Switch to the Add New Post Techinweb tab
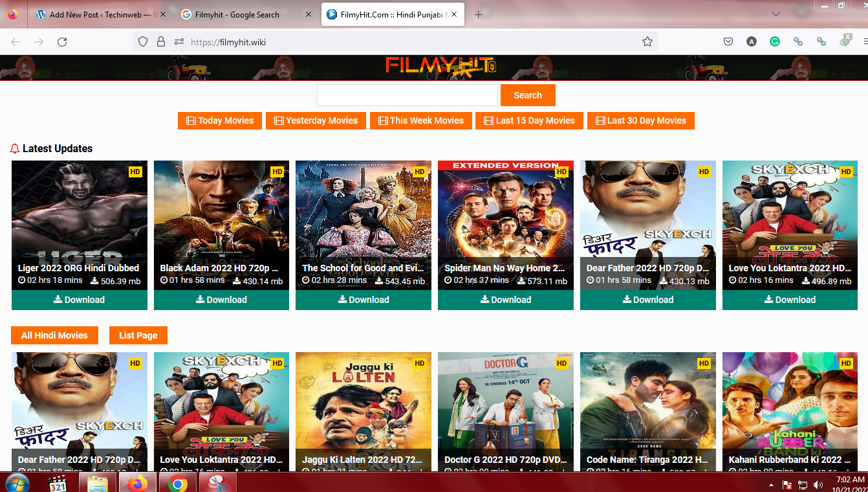868x492 pixels. pyautogui.click(x=100, y=14)
